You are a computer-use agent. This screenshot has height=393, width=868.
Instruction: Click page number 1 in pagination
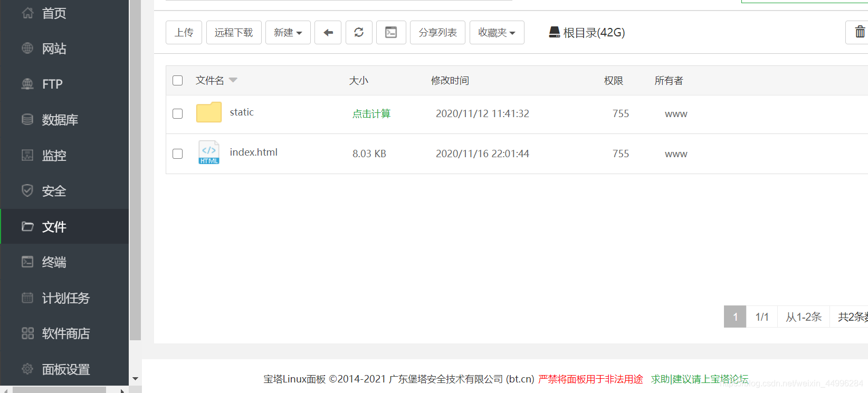click(x=735, y=317)
